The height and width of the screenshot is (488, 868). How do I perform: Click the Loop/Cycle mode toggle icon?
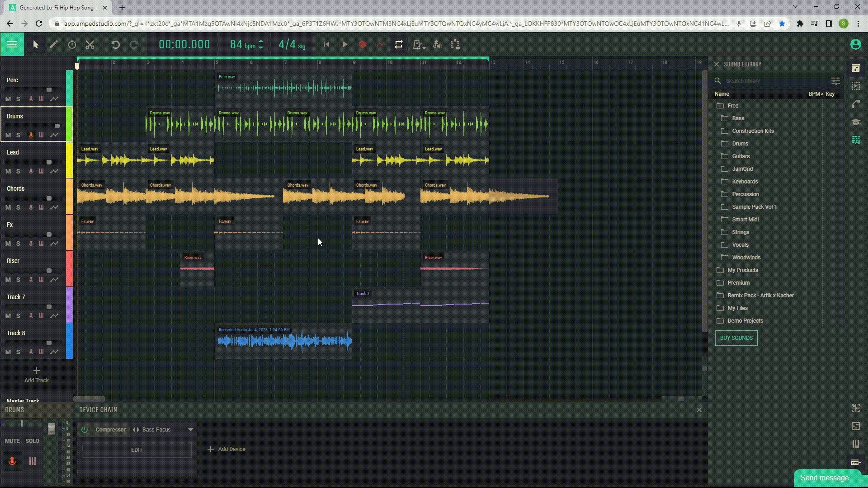398,45
